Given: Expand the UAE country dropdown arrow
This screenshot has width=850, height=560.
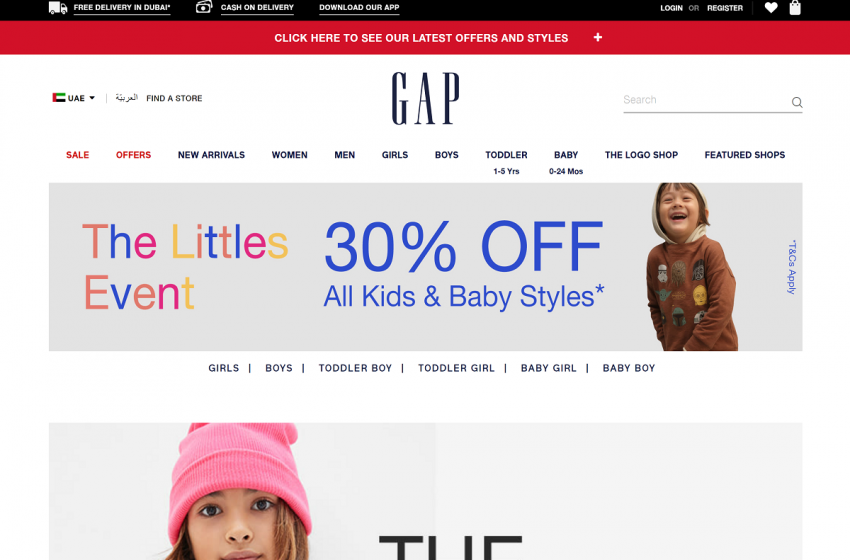Looking at the screenshot, I should point(92,98).
